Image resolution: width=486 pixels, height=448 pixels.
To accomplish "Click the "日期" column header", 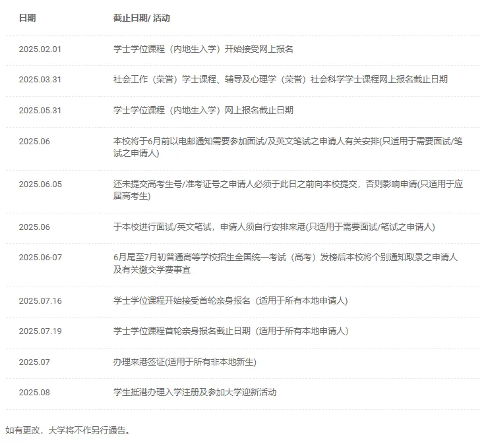I will point(27,18).
